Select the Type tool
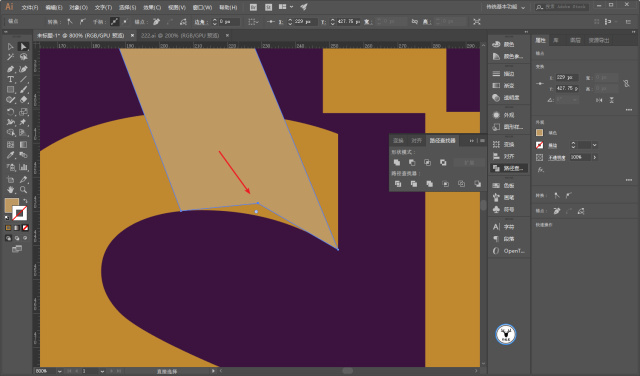Screen dimensions: 640x376 tap(11, 79)
